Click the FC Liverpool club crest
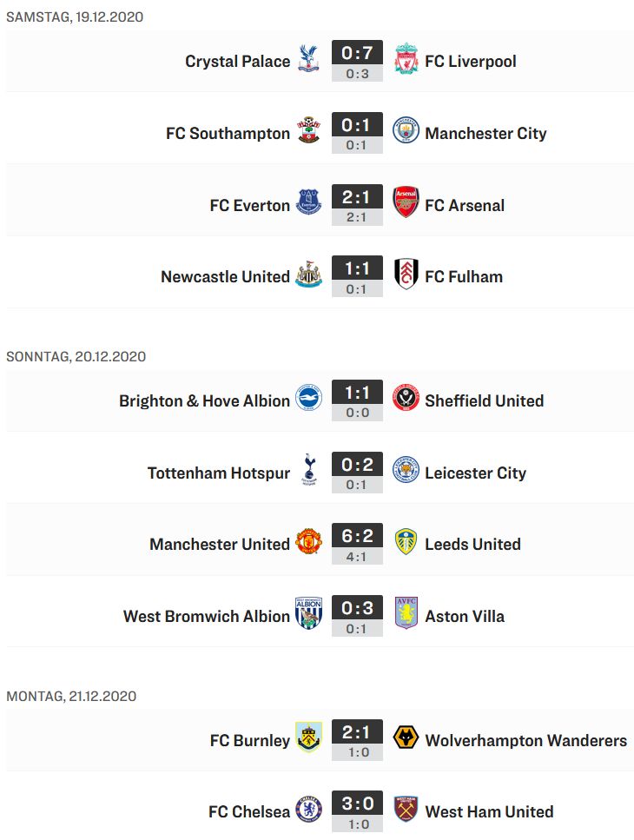The width and height of the screenshot is (634, 840). tap(406, 60)
